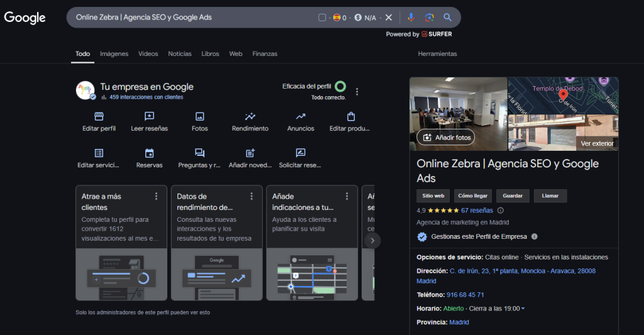Click the Editar perfil storefront icon
The image size is (644, 335).
(x=99, y=117)
